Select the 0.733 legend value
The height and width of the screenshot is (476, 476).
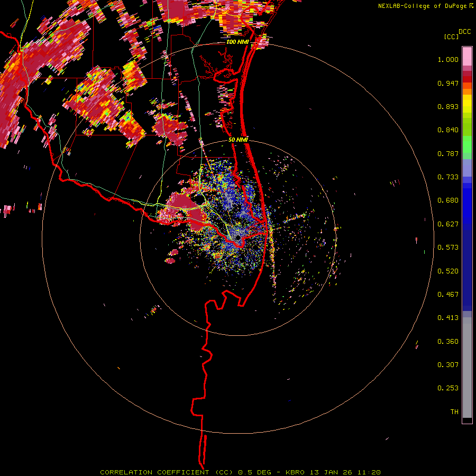(448, 177)
